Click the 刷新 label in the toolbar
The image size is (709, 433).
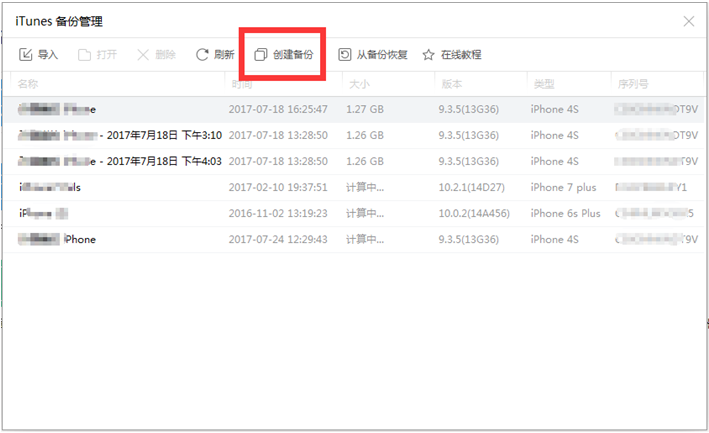[224, 55]
